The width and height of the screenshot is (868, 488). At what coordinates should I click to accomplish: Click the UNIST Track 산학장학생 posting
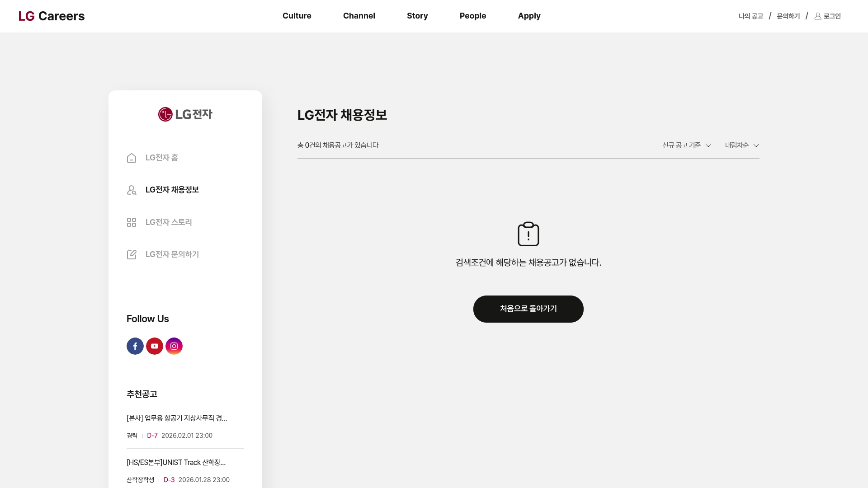[176, 462]
